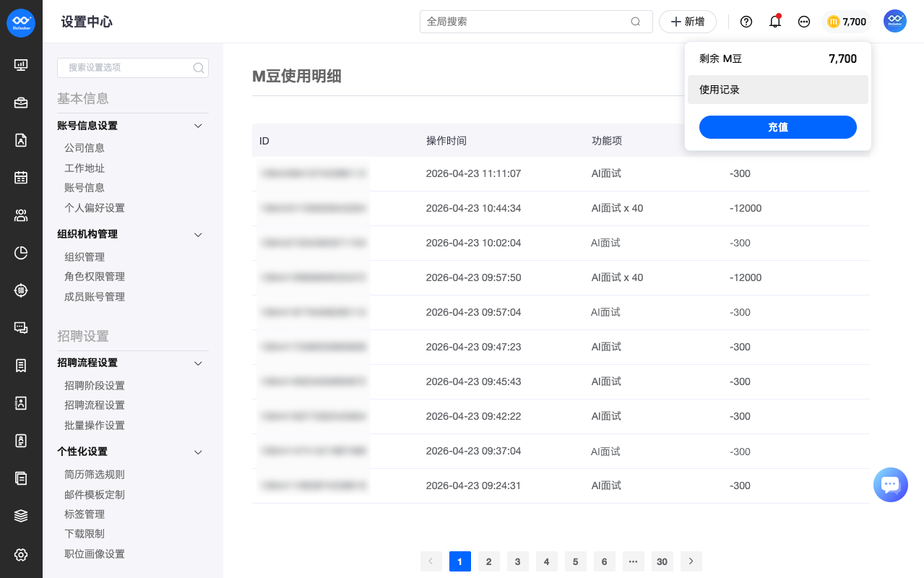Click the next page arrow

click(x=691, y=561)
